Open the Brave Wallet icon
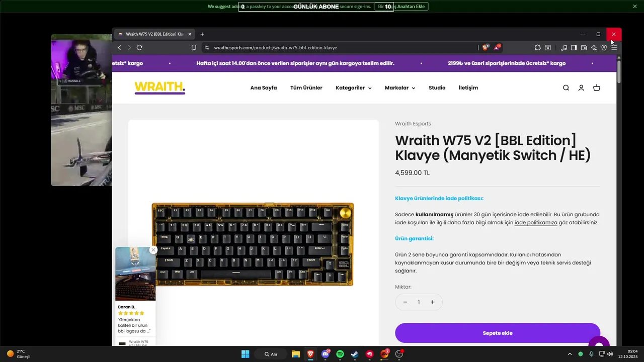Viewport: 644px width, 362px height. (584, 48)
